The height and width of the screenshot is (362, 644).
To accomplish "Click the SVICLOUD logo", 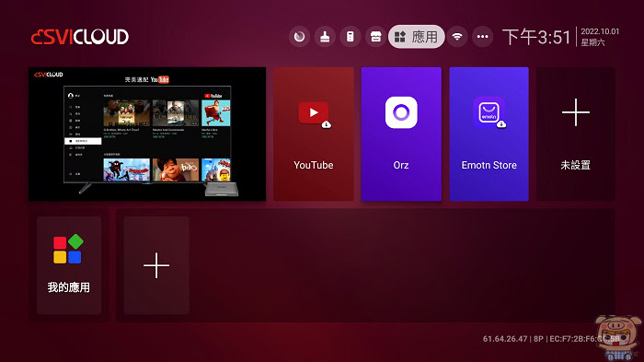I will (x=80, y=37).
